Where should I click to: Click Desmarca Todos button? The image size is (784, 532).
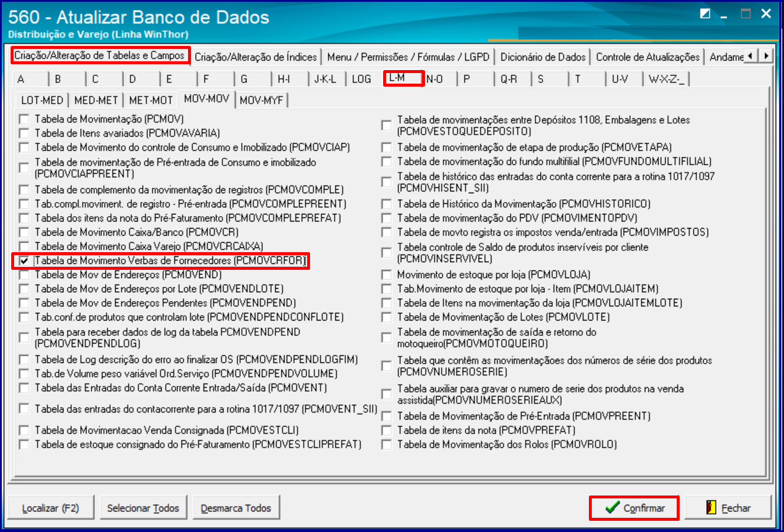(236, 508)
